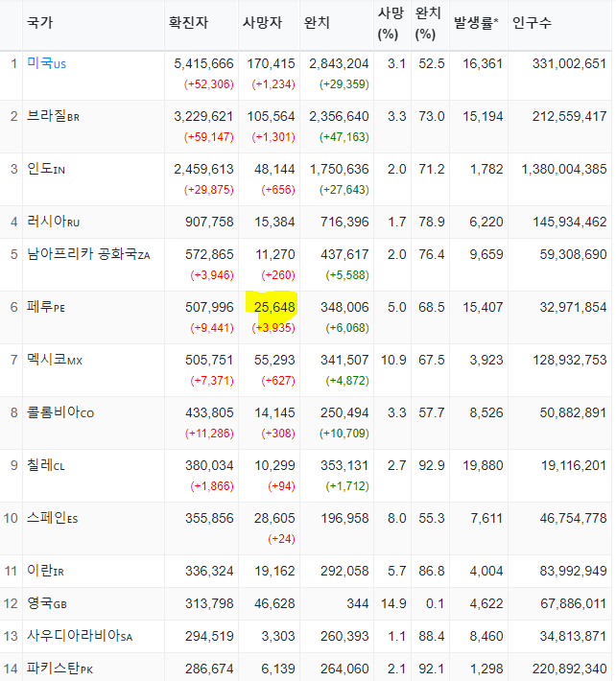Select the 페루PE country name
The image size is (616, 681).
46,307
